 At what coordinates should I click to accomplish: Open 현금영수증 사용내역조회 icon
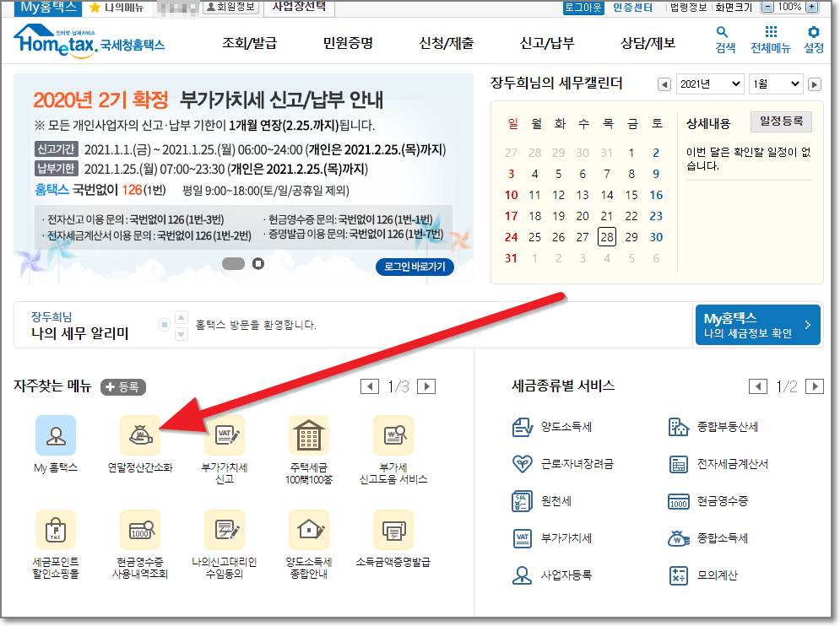140,530
